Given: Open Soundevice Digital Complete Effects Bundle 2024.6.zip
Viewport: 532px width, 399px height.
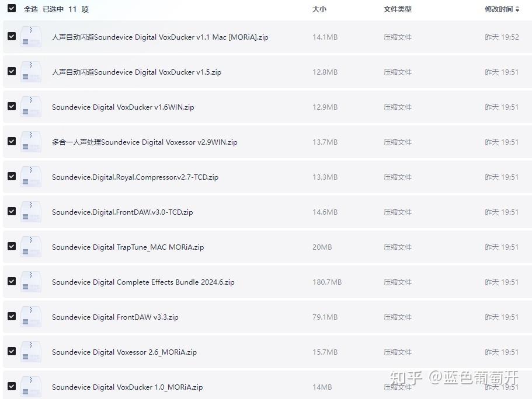Looking at the screenshot, I should pyautogui.click(x=144, y=282).
